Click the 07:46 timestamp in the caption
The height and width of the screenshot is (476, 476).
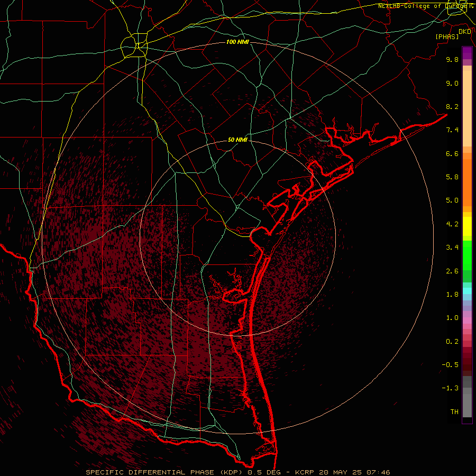click(378, 472)
